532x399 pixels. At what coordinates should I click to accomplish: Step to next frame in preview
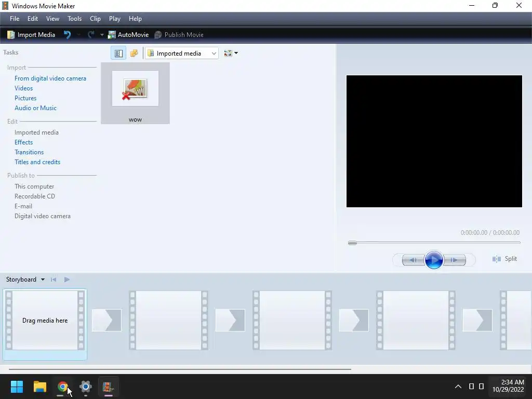click(x=455, y=260)
